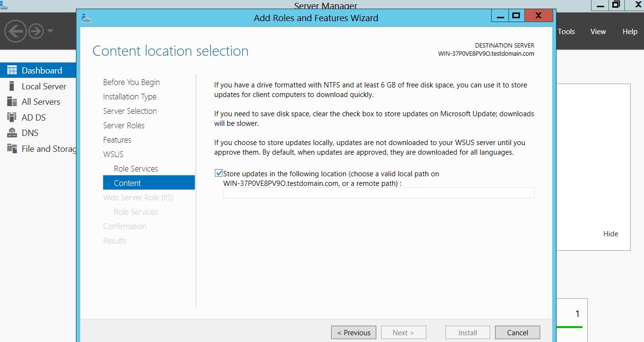644x342 pixels.
Task: Expand the navigation history dropdown arrow
Action: pos(50,32)
